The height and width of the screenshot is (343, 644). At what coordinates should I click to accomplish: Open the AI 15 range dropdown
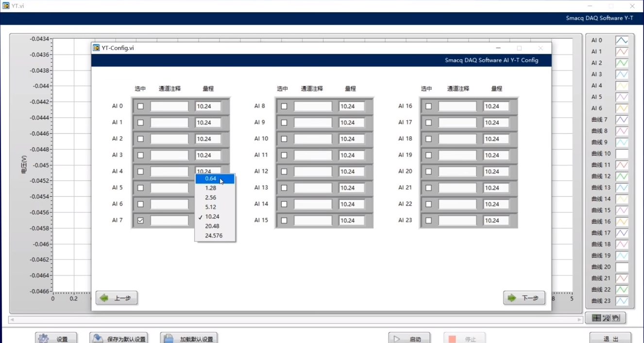click(x=352, y=221)
